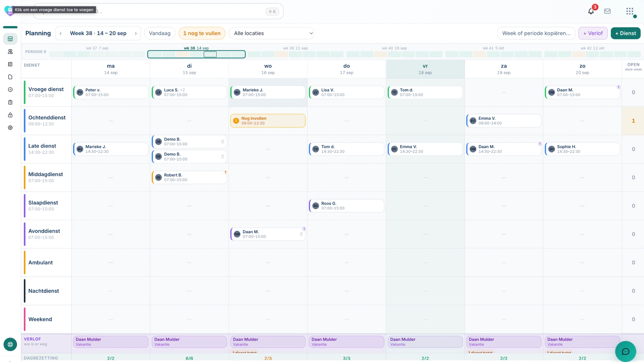
Task: Jump to Vandaag
Action: (160, 33)
